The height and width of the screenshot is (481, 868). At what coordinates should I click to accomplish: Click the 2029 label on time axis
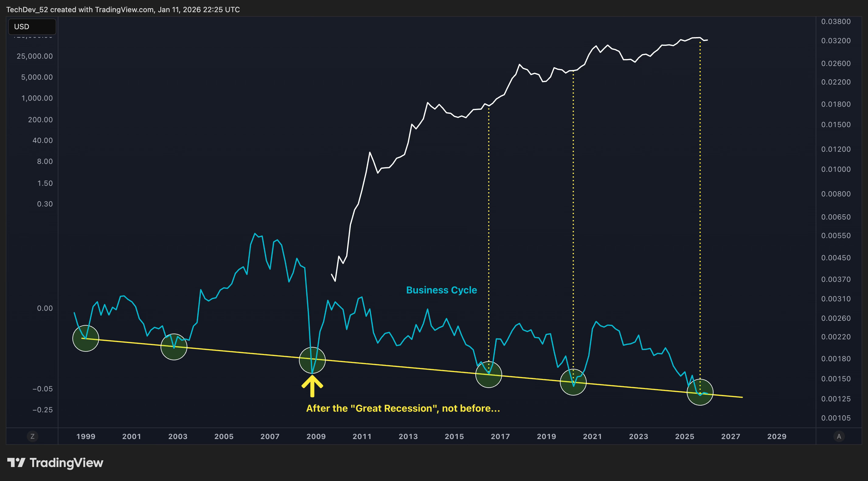pos(777,437)
